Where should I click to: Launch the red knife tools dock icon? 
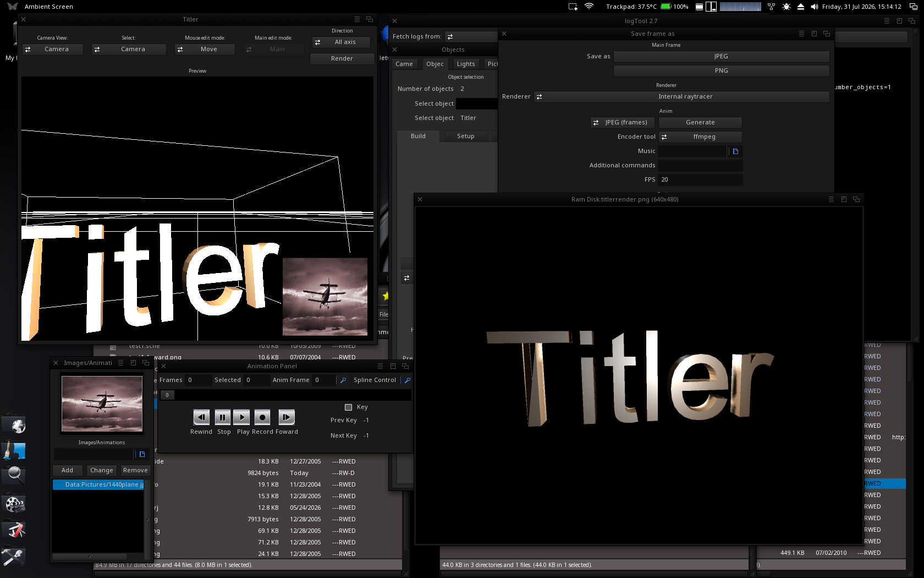pos(14,530)
